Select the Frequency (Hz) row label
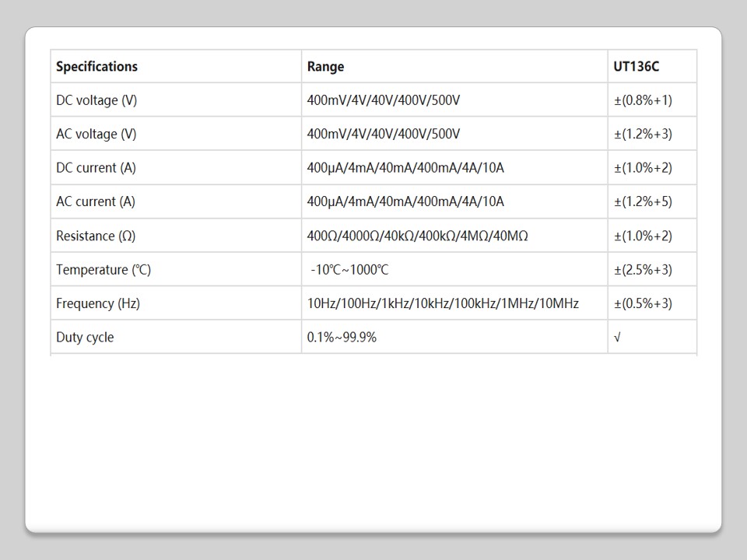This screenshot has width=747, height=560. (98, 303)
